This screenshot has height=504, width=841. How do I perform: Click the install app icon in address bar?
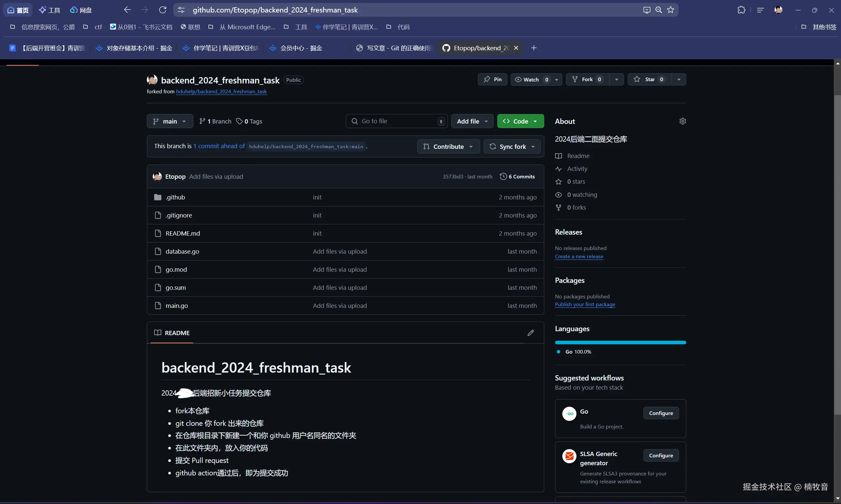pos(647,10)
